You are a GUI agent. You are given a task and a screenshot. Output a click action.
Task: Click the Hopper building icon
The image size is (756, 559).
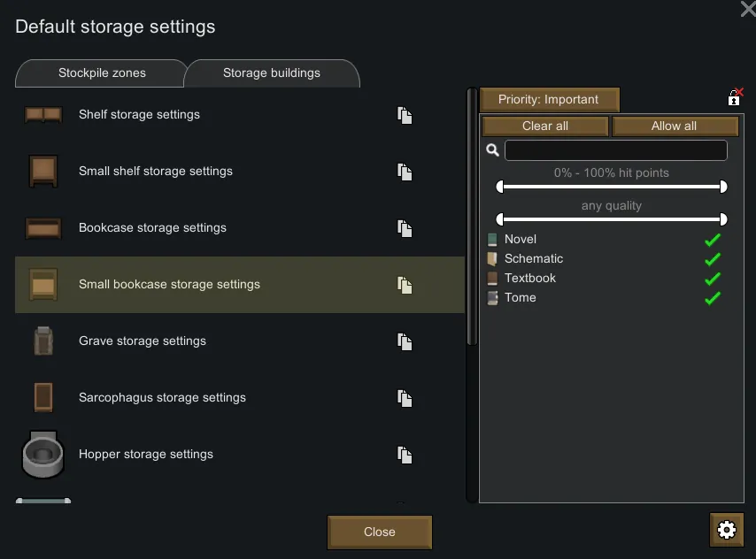pos(42,455)
